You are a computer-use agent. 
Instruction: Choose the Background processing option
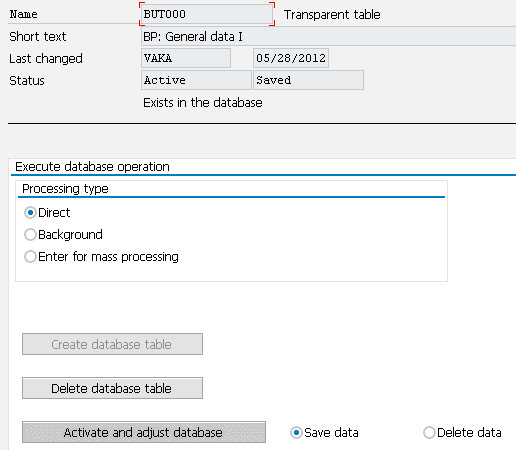tap(30, 235)
